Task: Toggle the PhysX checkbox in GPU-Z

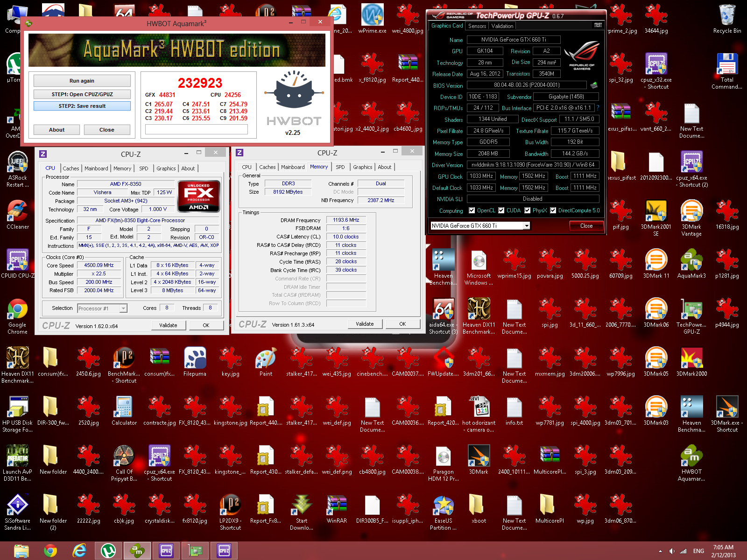Action: 528,210
